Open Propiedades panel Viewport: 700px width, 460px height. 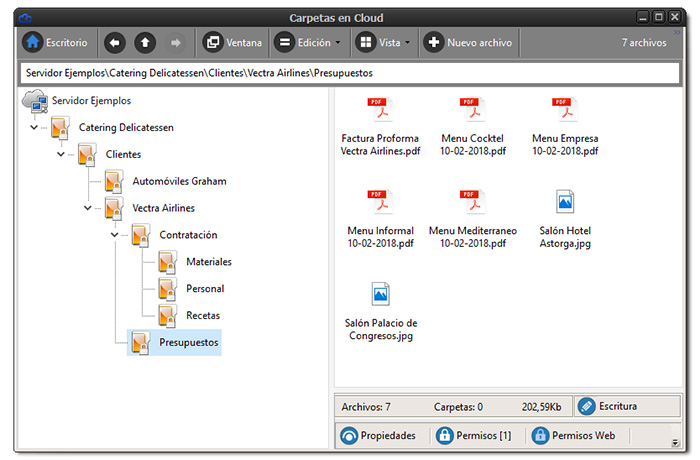379,435
